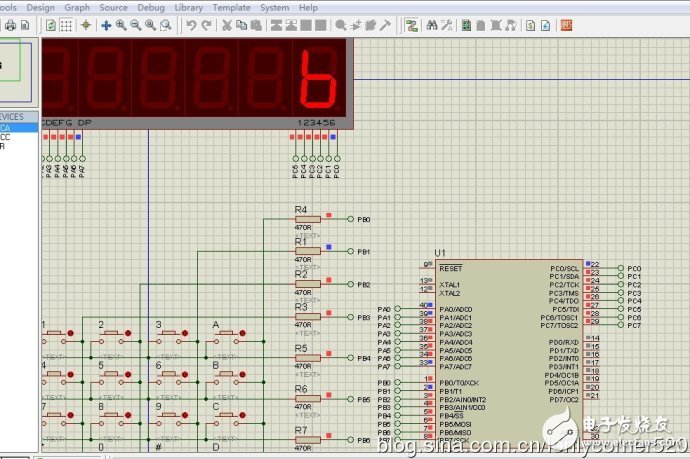Click the Block Rotate icon

click(x=306, y=26)
